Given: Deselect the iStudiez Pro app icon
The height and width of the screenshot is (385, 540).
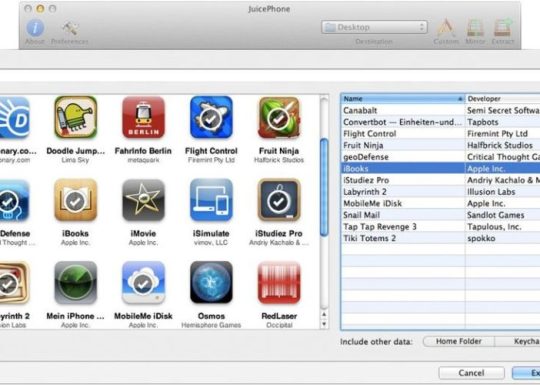Looking at the screenshot, I should point(279,200).
